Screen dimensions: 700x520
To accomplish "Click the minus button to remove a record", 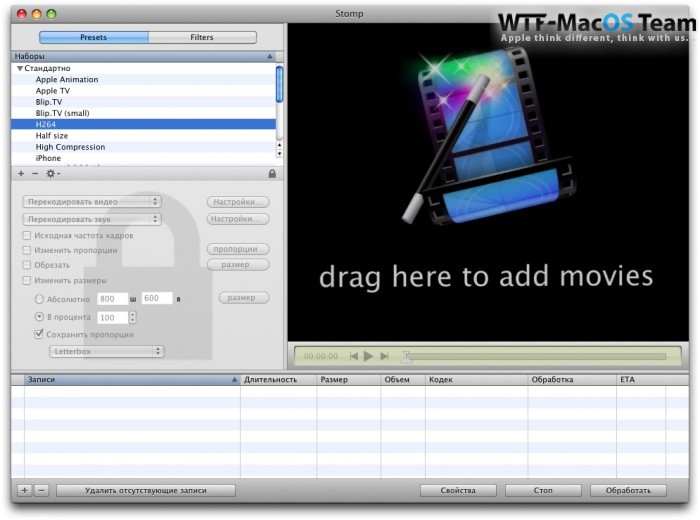I will coord(42,491).
